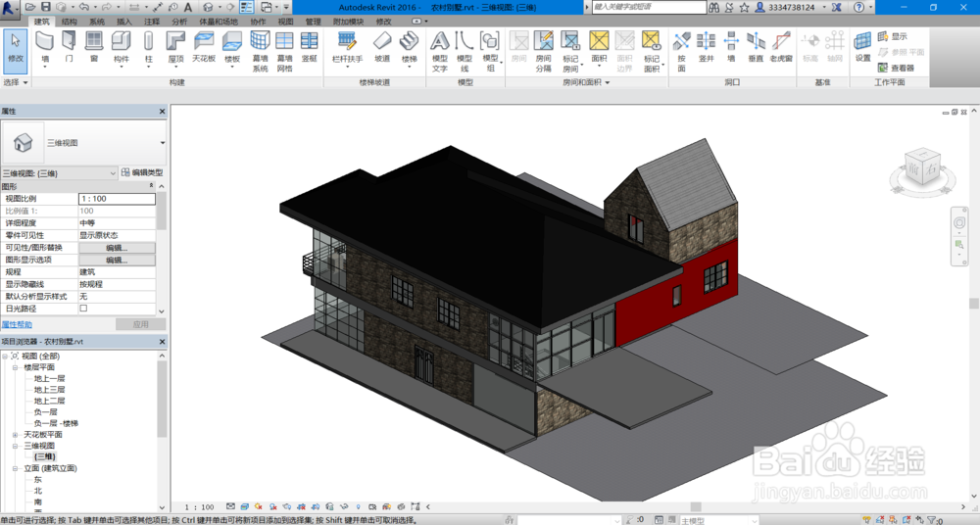Toggle the 日光路径 checkbox
This screenshot has height=525, width=980.
tap(83, 309)
